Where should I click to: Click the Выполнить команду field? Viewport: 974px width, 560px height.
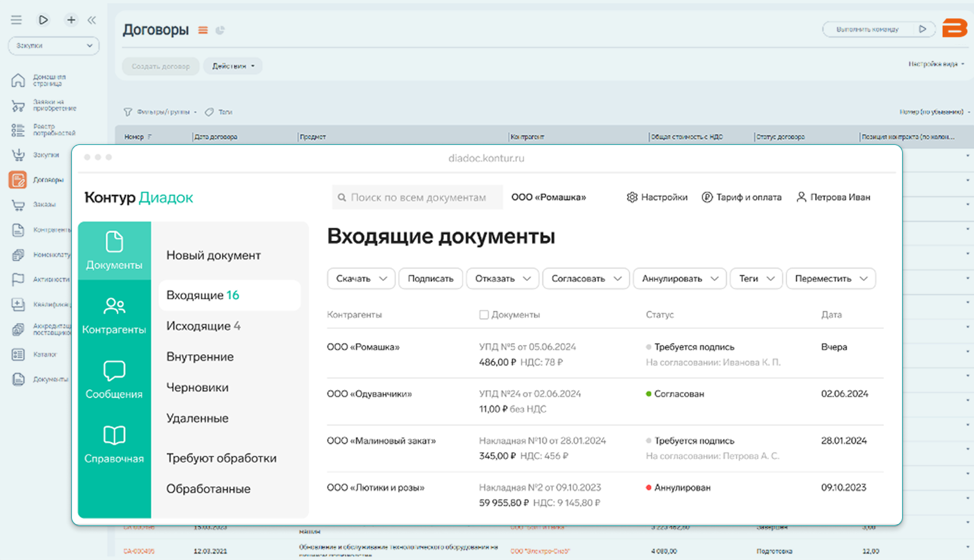879,29
